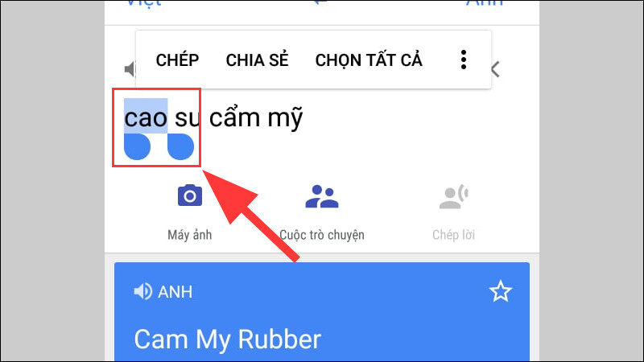This screenshot has height=362, width=644.
Task: Tap the greyed-out transcribe icon
Action: 453,196
